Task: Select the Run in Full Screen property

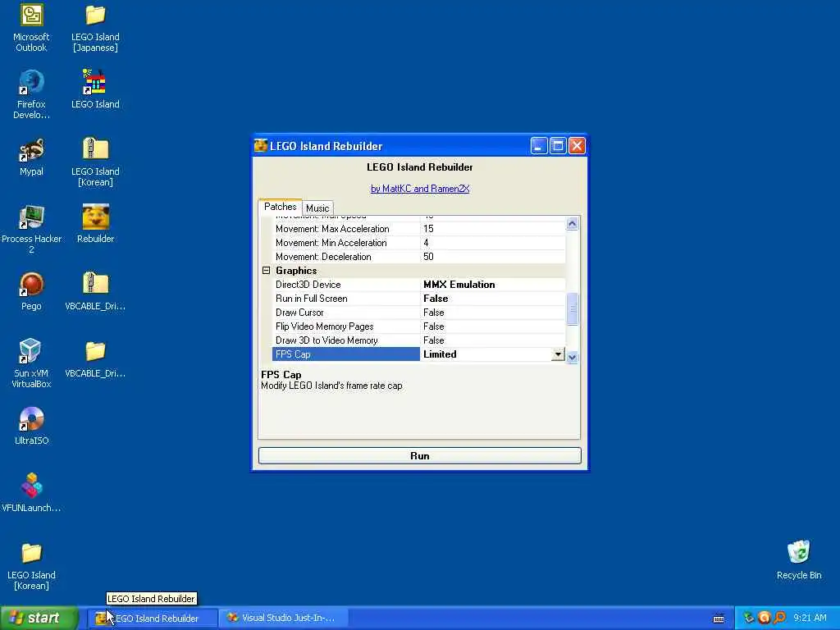Action: point(419,299)
